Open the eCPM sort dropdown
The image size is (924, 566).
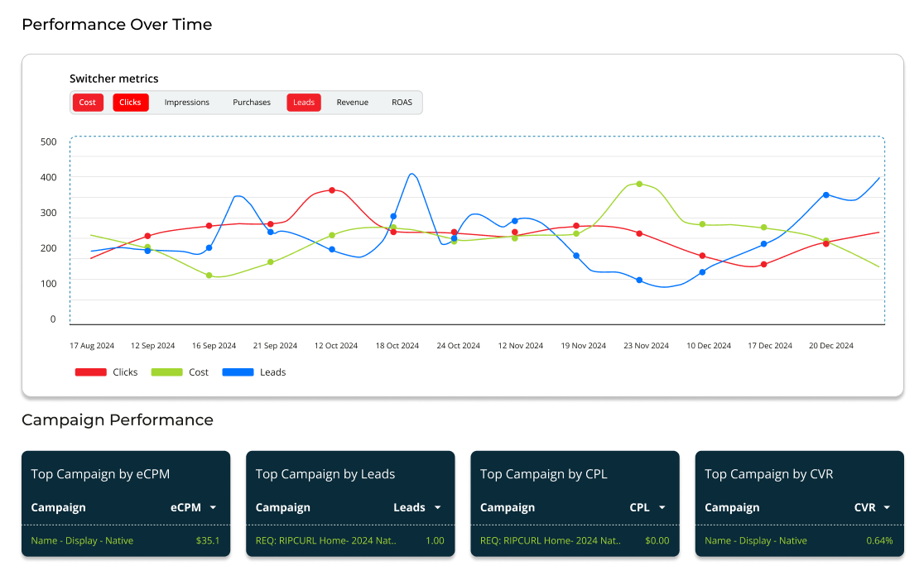(x=211, y=507)
